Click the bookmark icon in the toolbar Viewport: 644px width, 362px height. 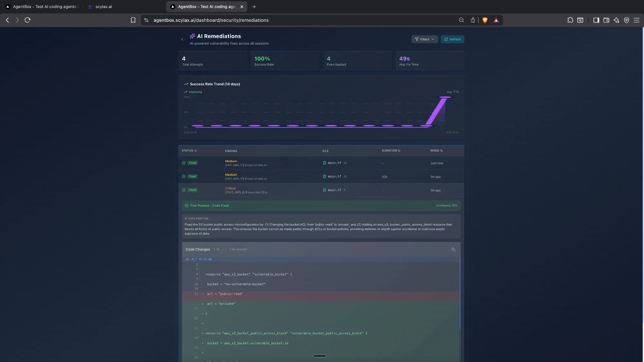[133, 20]
